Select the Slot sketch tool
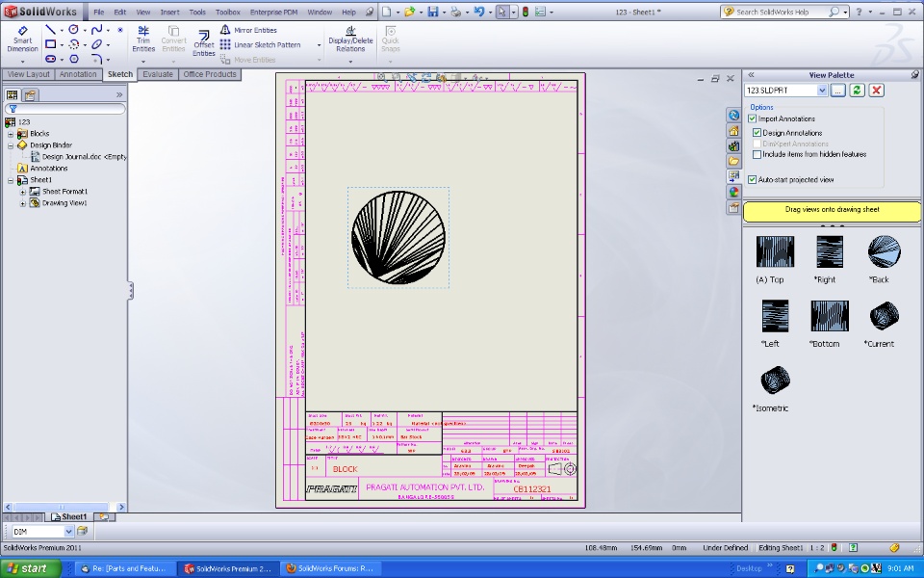 coord(51,59)
